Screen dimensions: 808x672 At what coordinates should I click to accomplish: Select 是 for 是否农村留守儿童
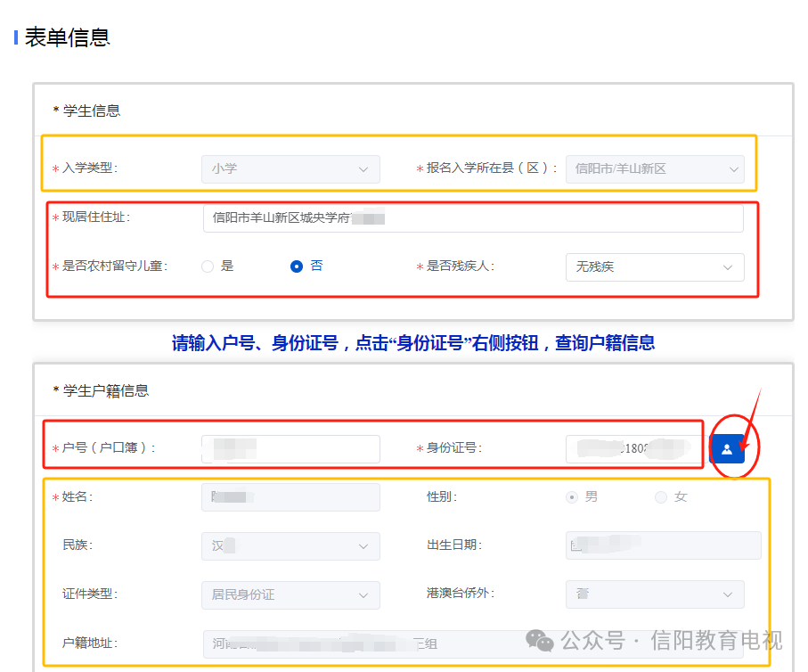208,266
